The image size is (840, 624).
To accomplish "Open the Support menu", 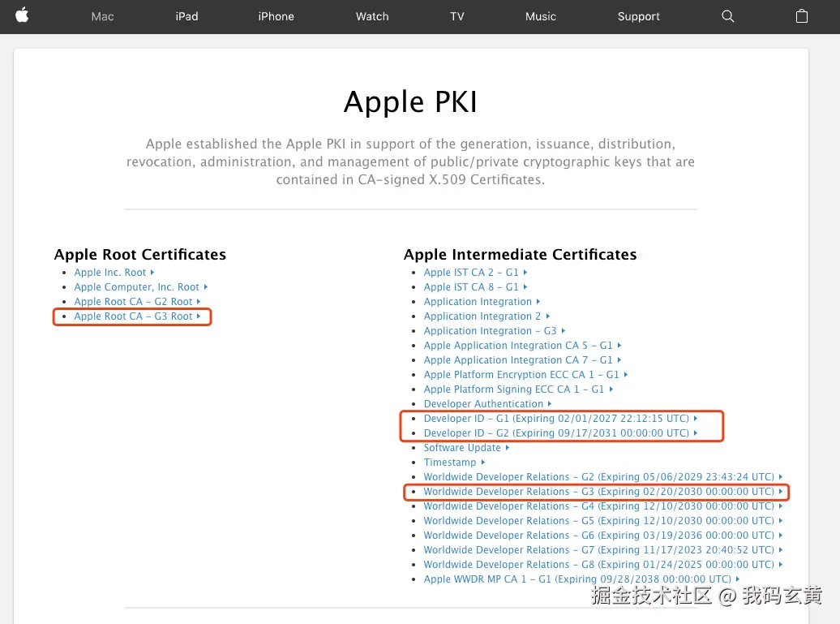I will [x=639, y=16].
